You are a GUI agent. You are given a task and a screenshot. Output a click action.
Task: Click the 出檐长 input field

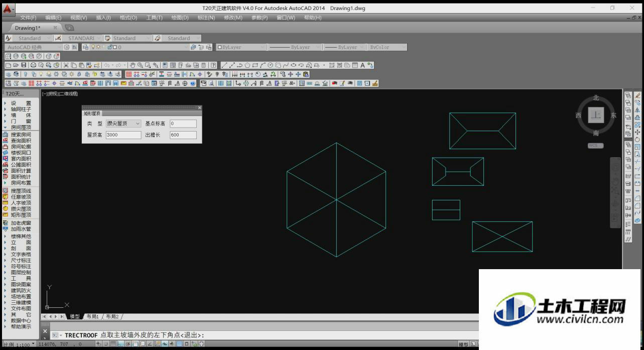(183, 135)
